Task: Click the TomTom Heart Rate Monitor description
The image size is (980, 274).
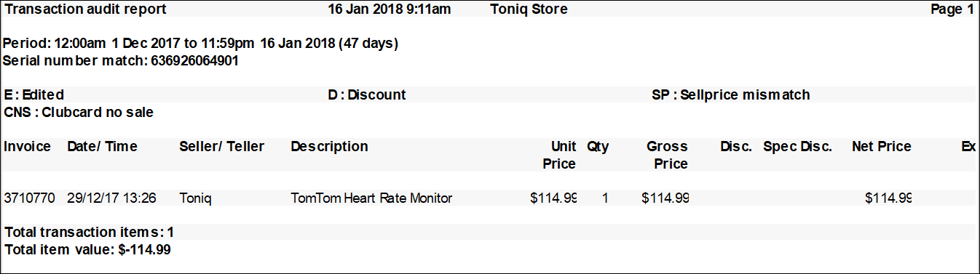Action: pos(371,198)
